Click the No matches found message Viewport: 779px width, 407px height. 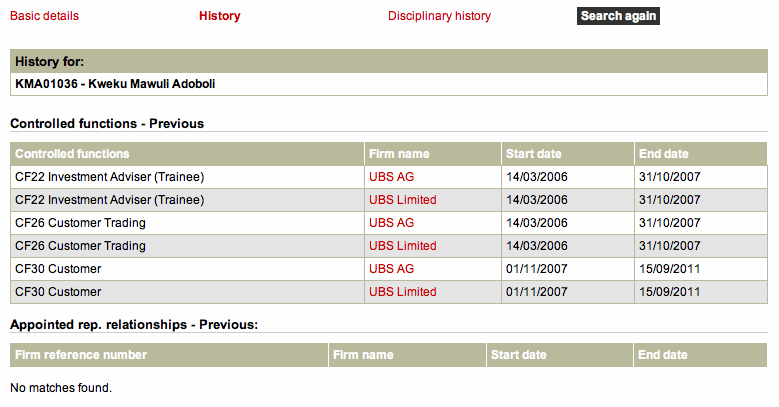pos(61,387)
